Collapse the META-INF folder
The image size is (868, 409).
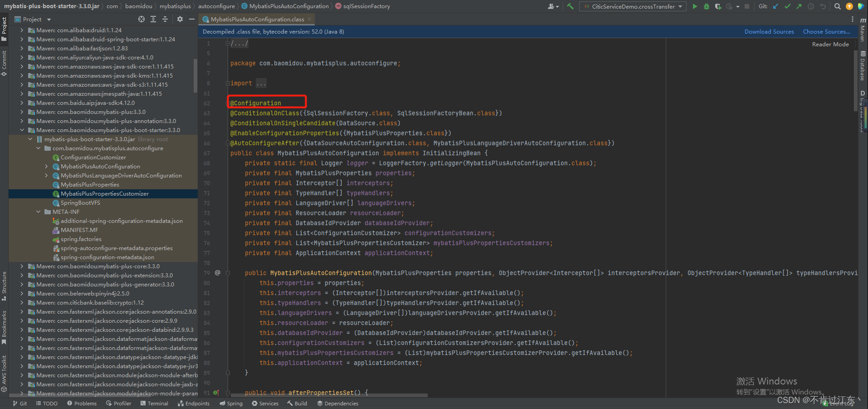(x=38, y=212)
